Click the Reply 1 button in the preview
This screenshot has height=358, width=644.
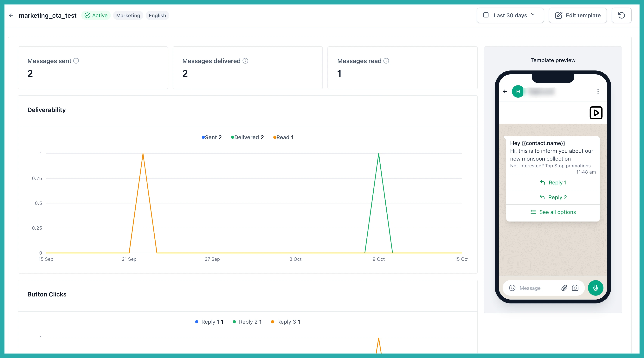point(553,183)
